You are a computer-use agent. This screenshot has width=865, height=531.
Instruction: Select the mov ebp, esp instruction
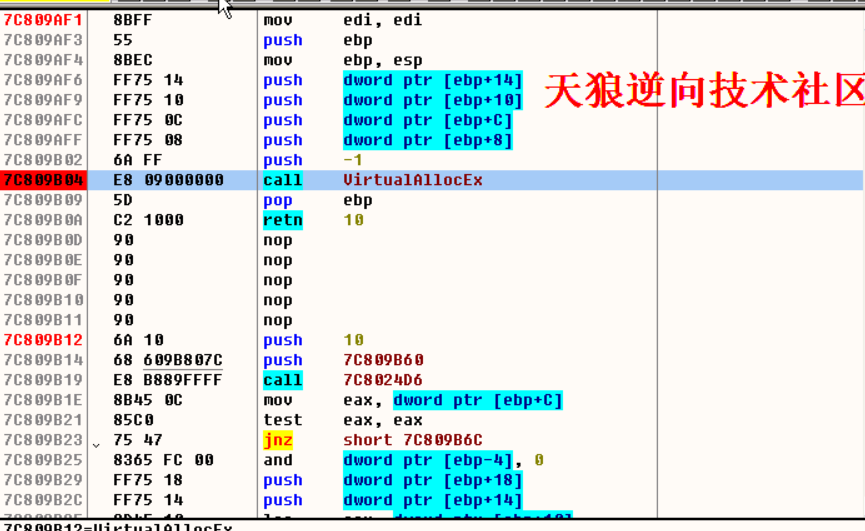pyautogui.click(x=342, y=60)
